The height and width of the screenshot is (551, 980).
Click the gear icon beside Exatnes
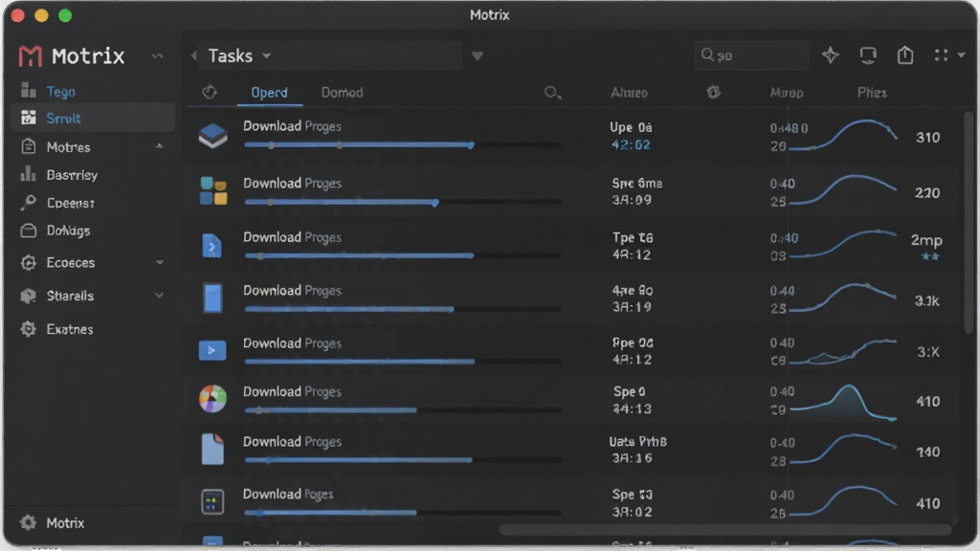(x=28, y=329)
